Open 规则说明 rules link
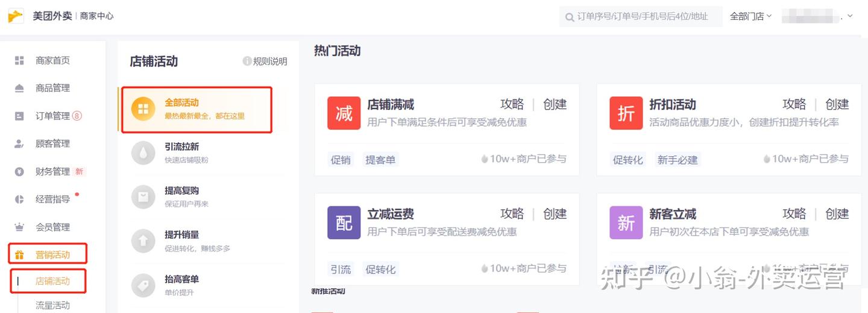The height and width of the screenshot is (313, 868). pyautogui.click(x=270, y=62)
